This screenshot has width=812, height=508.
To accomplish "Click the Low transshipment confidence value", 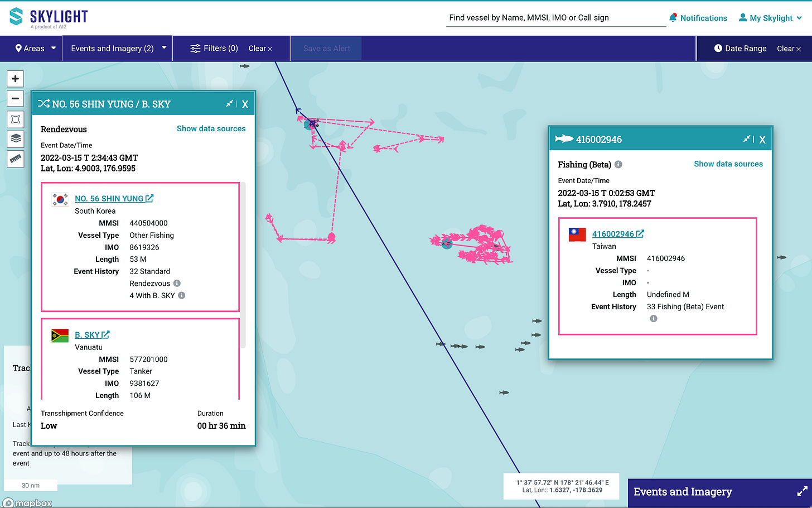I will click(49, 426).
